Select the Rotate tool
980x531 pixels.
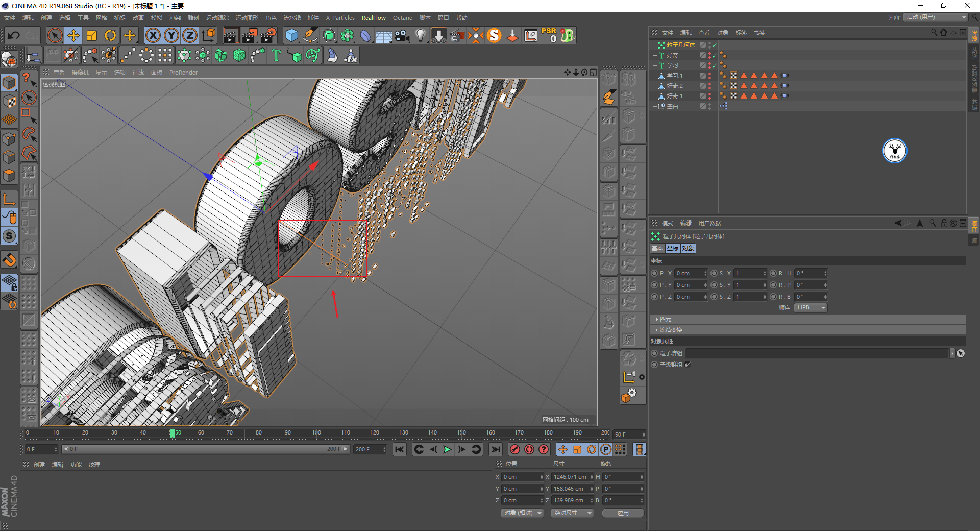click(110, 35)
